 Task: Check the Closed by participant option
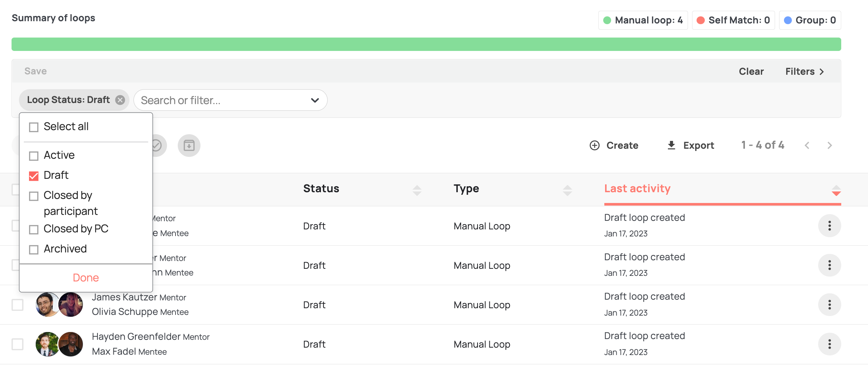tap(34, 196)
